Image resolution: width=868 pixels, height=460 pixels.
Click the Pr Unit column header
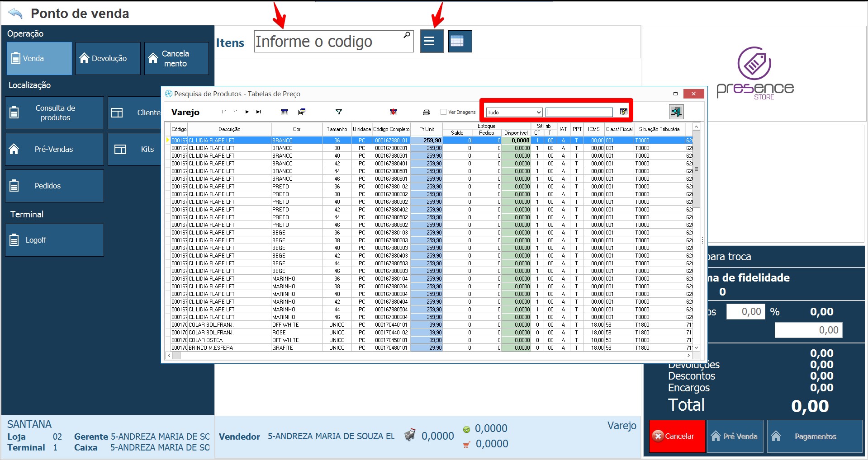(x=427, y=129)
